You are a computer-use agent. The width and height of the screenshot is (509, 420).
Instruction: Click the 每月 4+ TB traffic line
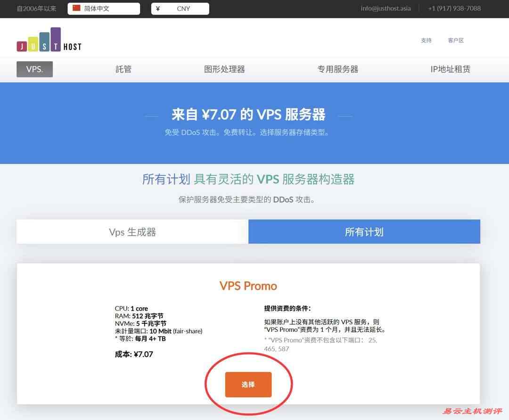pyautogui.click(x=140, y=338)
